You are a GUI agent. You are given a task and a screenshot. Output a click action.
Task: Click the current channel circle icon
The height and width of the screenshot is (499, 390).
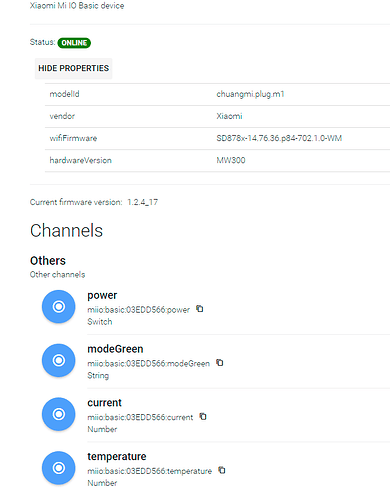pyautogui.click(x=59, y=414)
